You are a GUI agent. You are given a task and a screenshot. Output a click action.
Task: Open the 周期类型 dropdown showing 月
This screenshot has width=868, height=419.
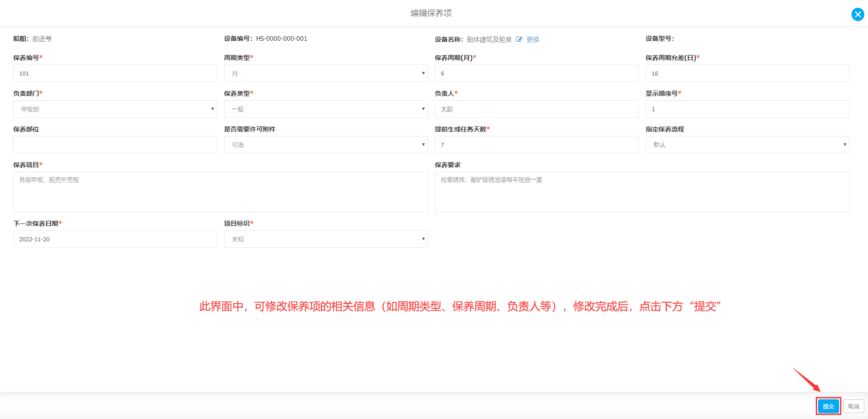click(x=326, y=73)
